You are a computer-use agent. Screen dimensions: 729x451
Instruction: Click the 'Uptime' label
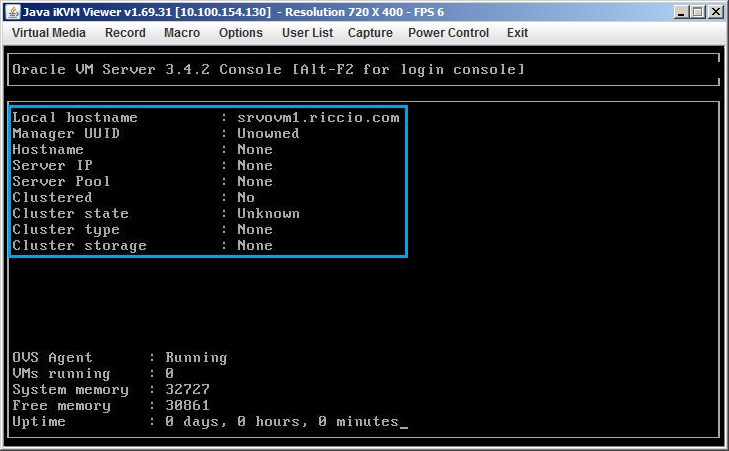tap(39, 422)
